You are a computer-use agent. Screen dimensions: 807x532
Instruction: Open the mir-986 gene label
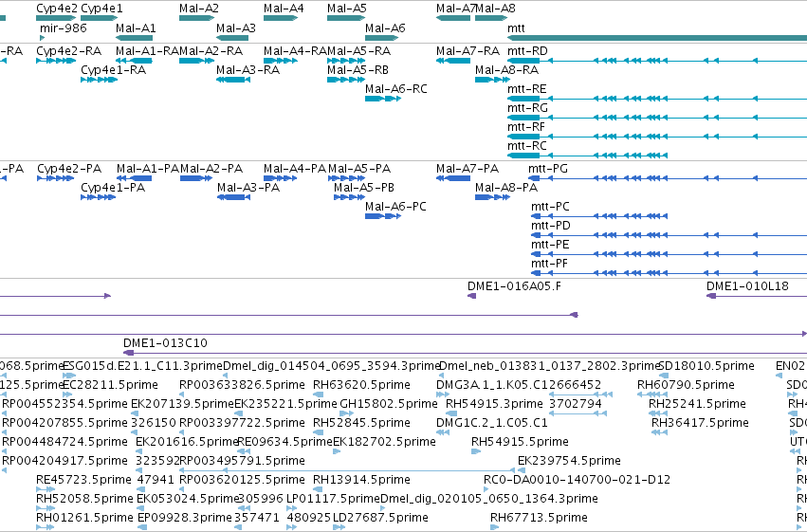pyautogui.click(x=64, y=28)
